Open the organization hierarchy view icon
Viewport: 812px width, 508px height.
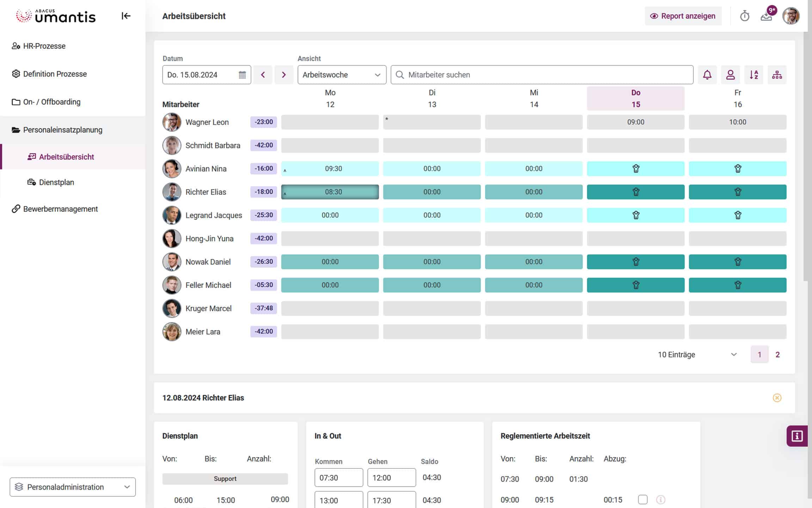tap(777, 74)
